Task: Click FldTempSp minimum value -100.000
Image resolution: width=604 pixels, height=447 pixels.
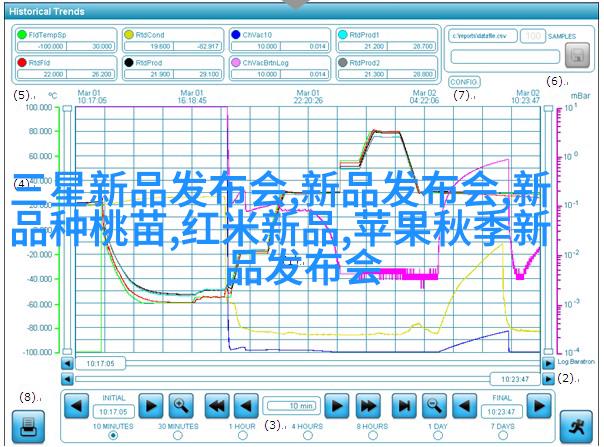Action: pos(42,46)
